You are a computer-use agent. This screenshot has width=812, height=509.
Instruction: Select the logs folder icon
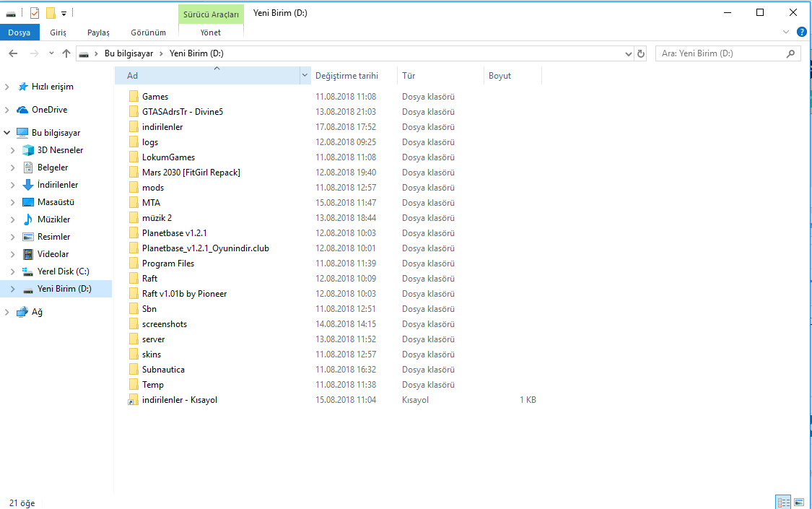point(134,142)
